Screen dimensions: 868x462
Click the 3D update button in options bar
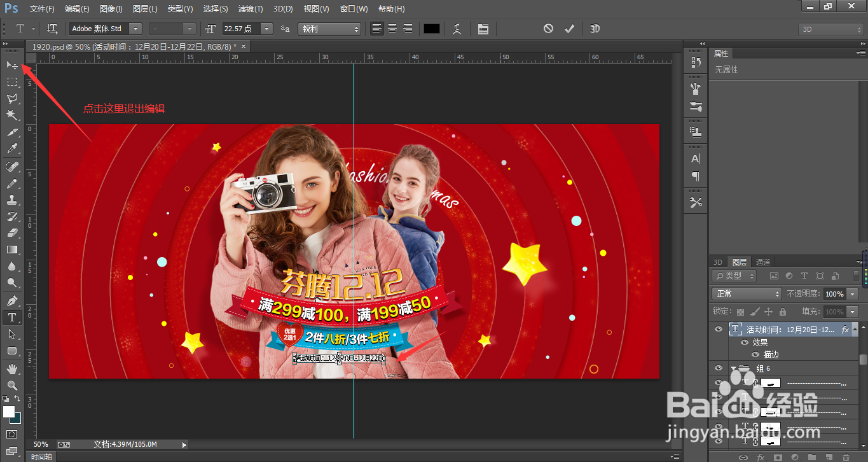595,29
